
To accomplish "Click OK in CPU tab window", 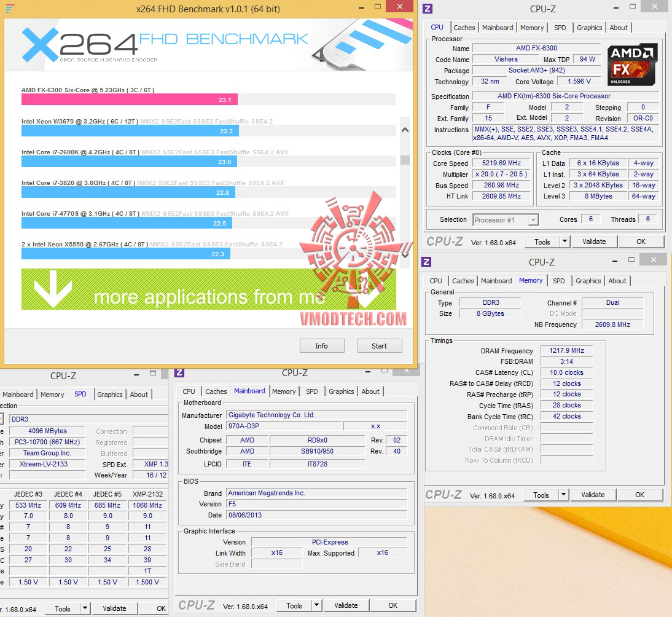I will click(641, 242).
